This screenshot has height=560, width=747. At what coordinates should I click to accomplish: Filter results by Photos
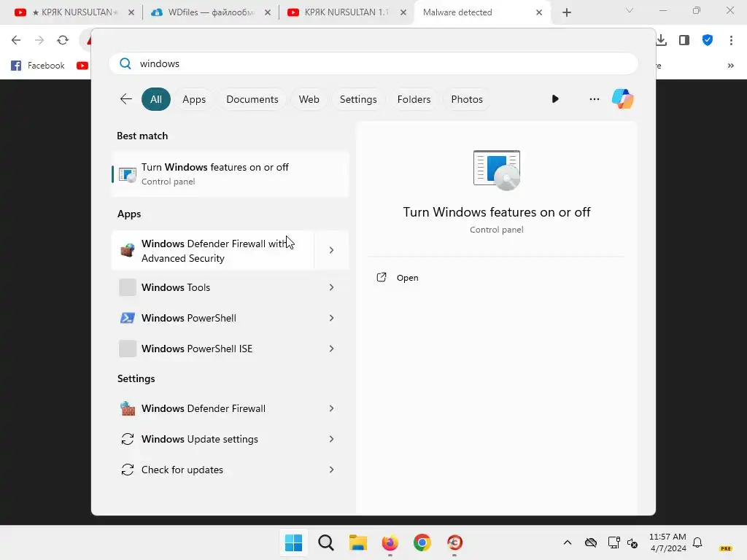(467, 99)
